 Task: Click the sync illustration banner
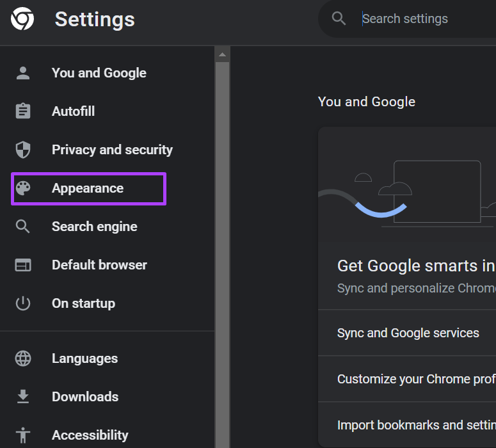click(x=407, y=185)
